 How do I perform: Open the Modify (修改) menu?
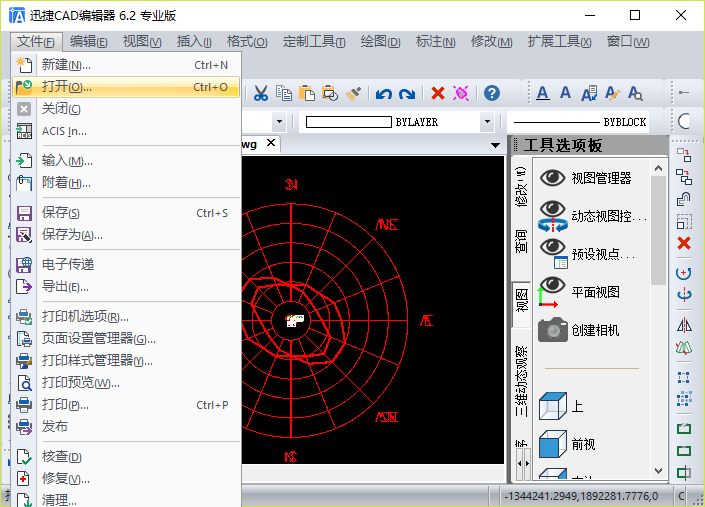coord(491,42)
